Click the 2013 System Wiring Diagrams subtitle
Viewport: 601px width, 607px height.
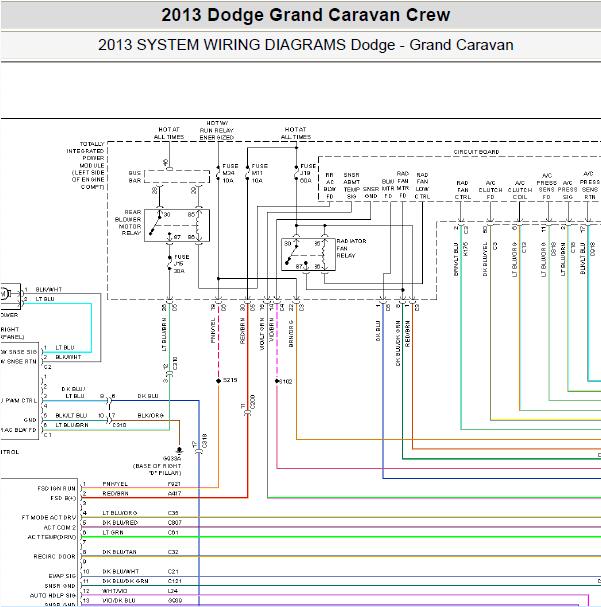pos(306,45)
